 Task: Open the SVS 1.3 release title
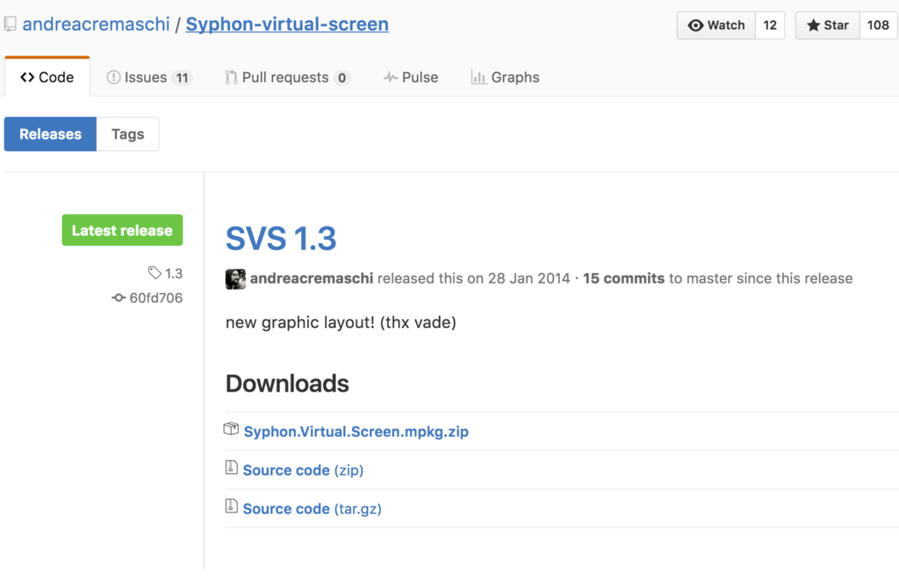click(x=281, y=239)
